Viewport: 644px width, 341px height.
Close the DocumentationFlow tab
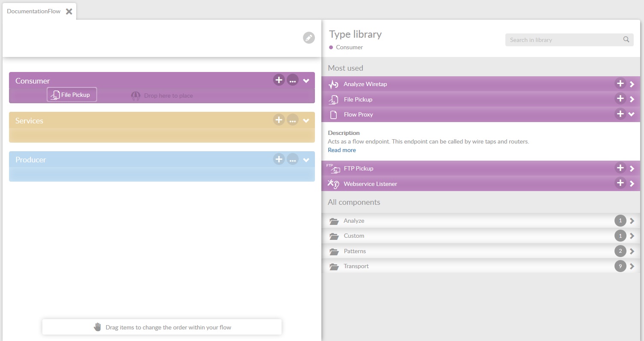(x=69, y=12)
